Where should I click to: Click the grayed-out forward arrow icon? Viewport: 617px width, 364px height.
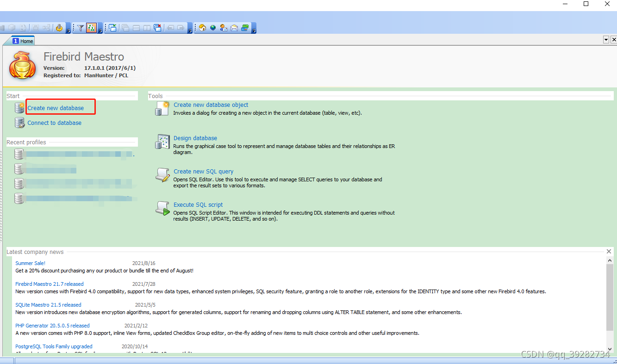coord(181,28)
